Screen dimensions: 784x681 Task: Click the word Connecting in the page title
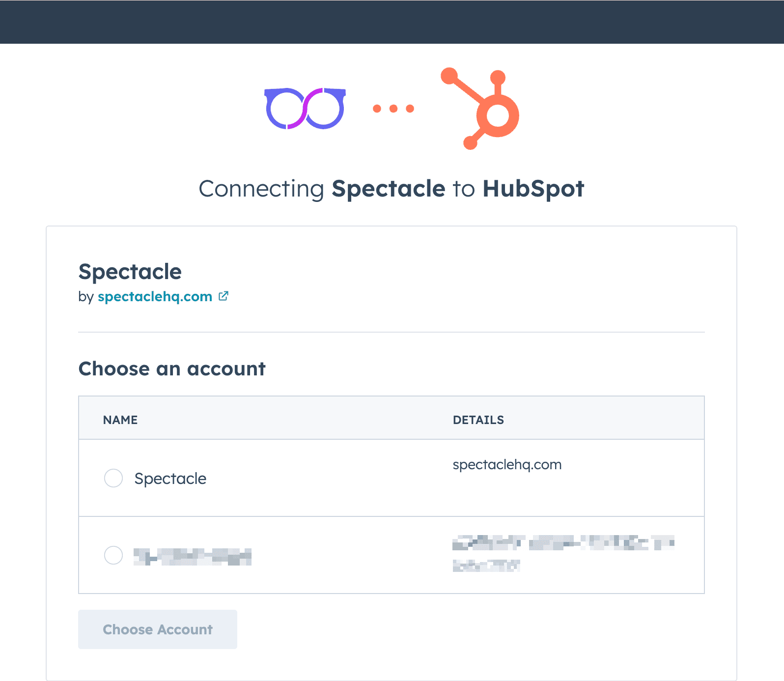(261, 189)
